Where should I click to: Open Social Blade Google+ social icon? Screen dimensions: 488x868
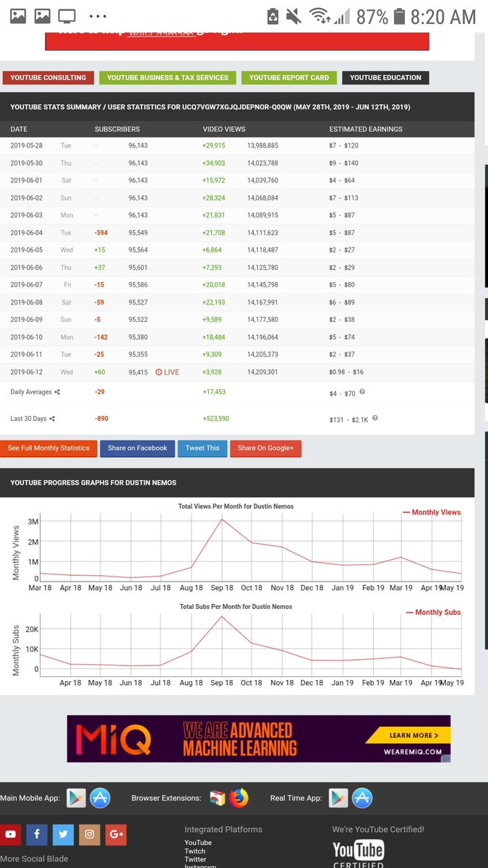point(116,834)
